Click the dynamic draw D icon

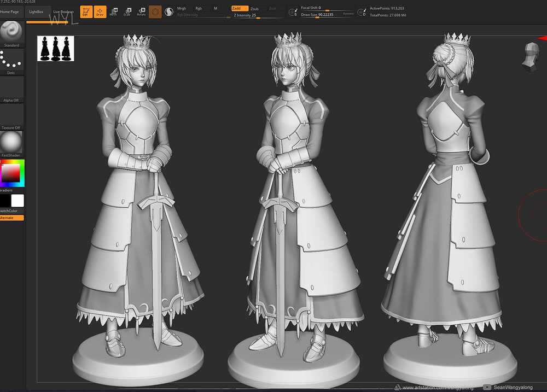pos(362,13)
